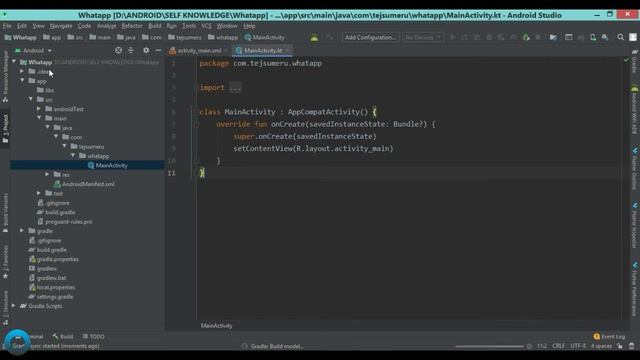Open Flutter Outline side panel
This screenshot has width=640, height=360.
pos(634,169)
